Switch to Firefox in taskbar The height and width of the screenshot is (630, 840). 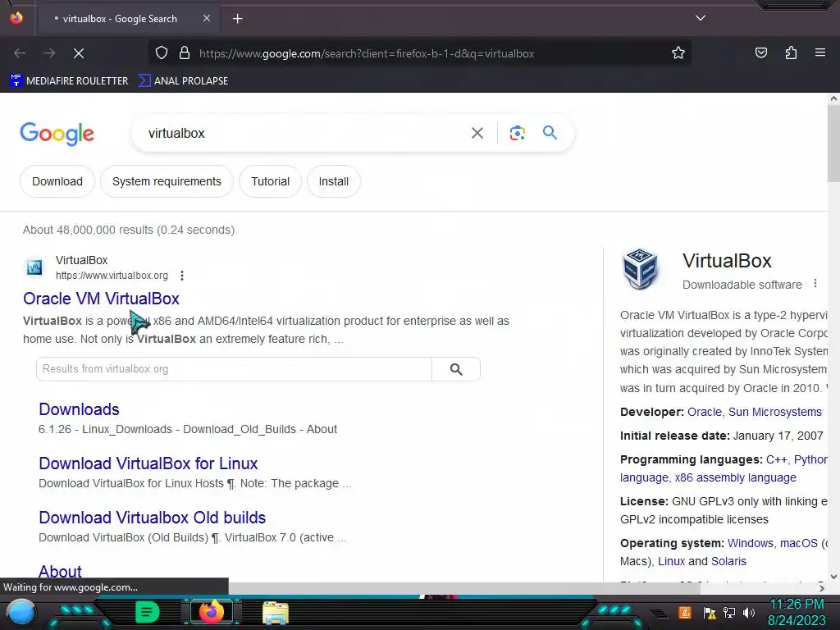[212, 612]
